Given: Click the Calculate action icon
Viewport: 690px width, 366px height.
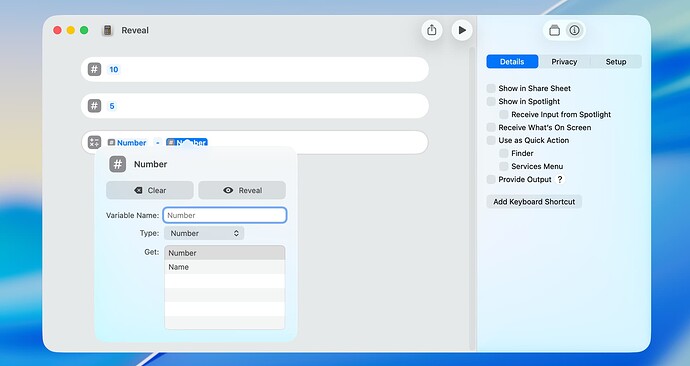Looking at the screenshot, I should [x=94, y=142].
